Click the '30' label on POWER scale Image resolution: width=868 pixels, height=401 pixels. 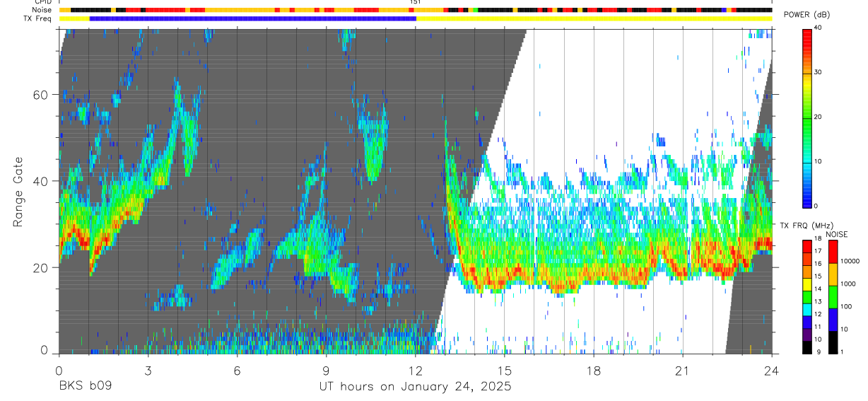click(x=818, y=72)
